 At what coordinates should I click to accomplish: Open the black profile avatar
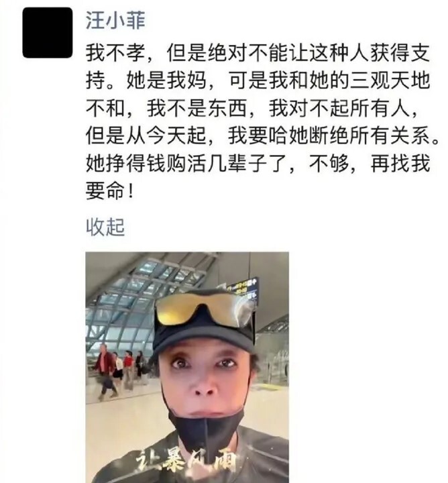48,33
